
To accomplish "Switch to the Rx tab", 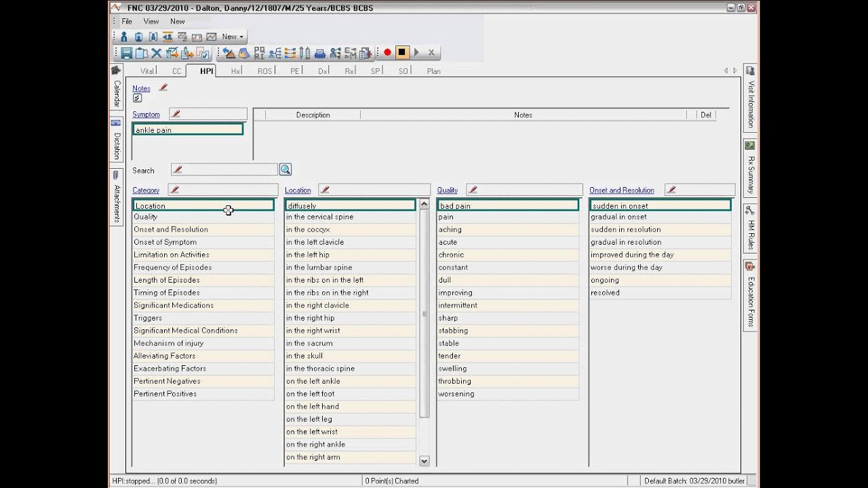I will (349, 71).
